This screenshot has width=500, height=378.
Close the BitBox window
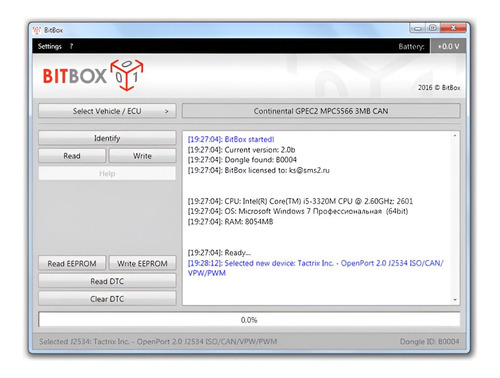[453, 28]
